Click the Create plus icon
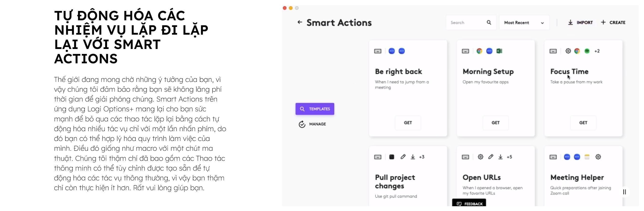The height and width of the screenshot is (211, 644). coord(603,22)
